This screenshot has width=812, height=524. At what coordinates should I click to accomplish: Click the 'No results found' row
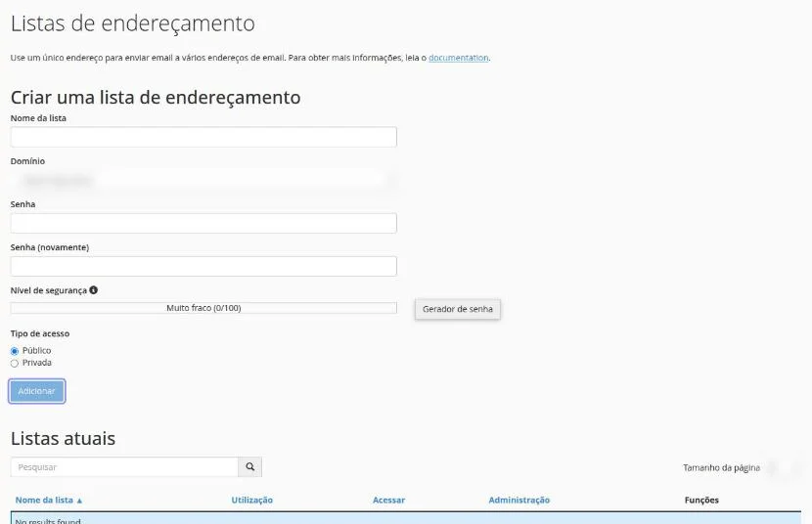pyautogui.click(x=406, y=518)
